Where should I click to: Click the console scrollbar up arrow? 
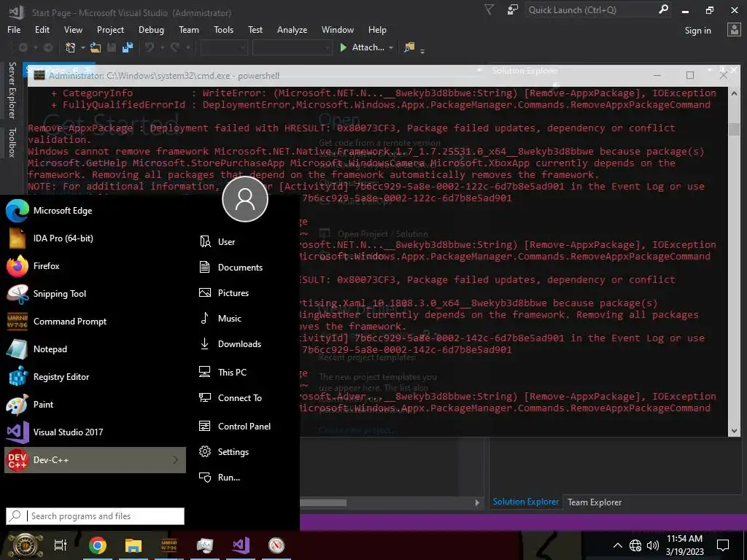click(x=734, y=93)
